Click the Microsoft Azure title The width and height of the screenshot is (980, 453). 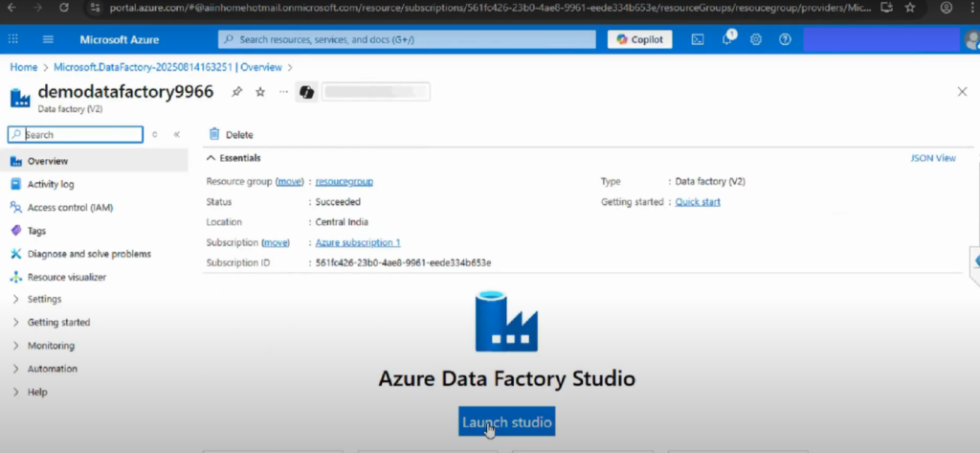(120, 39)
